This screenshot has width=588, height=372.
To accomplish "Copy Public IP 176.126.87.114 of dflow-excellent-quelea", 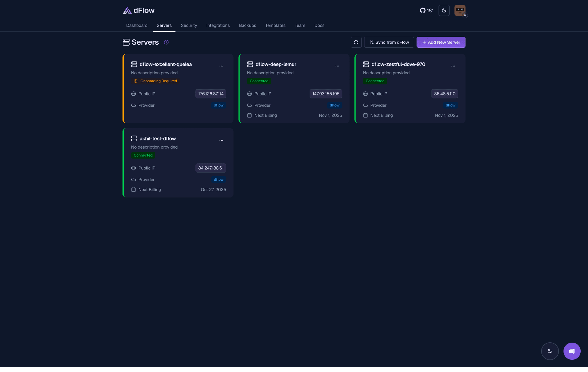I will (210, 94).
